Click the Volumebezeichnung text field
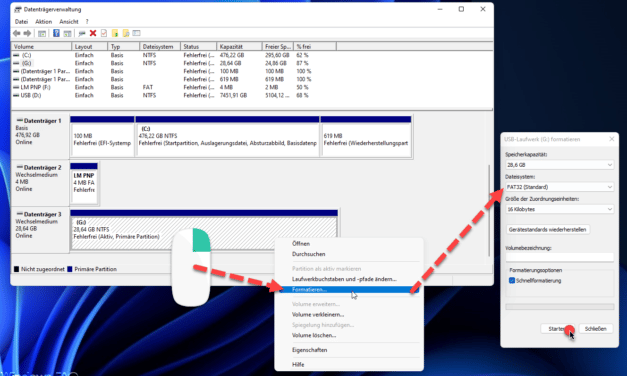Viewport: 627px width, 376px height. click(x=559, y=257)
